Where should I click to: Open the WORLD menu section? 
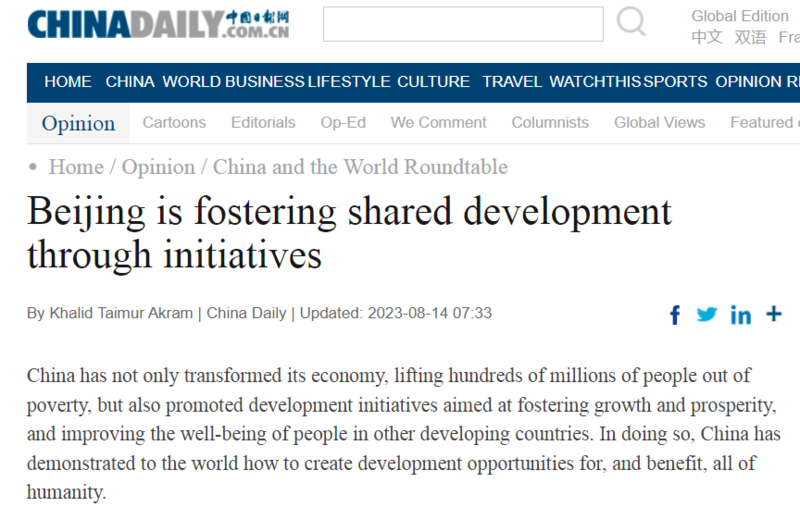[191, 82]
